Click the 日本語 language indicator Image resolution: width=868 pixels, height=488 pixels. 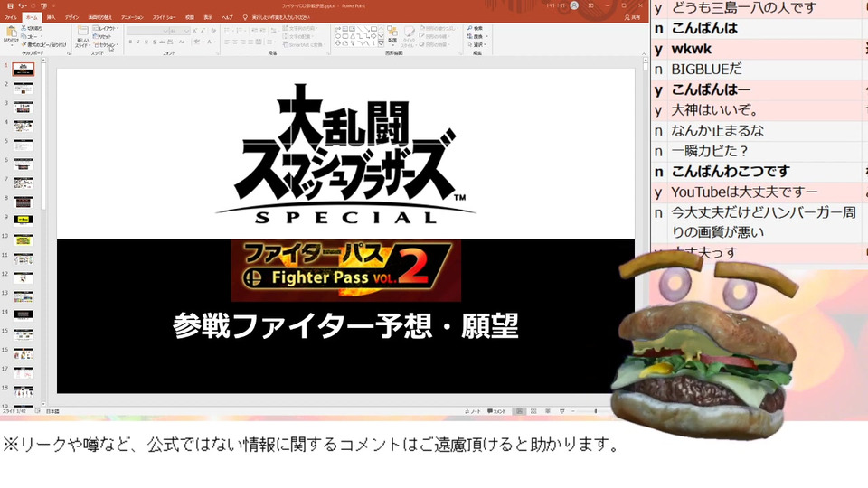(x=52, y=412)
